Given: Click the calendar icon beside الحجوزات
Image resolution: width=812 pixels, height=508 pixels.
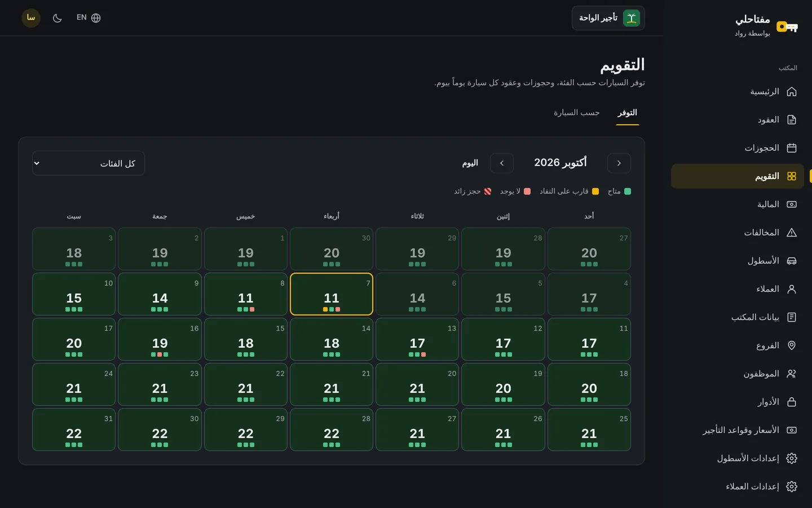Looking at the screenshot, I should (792, 148).
